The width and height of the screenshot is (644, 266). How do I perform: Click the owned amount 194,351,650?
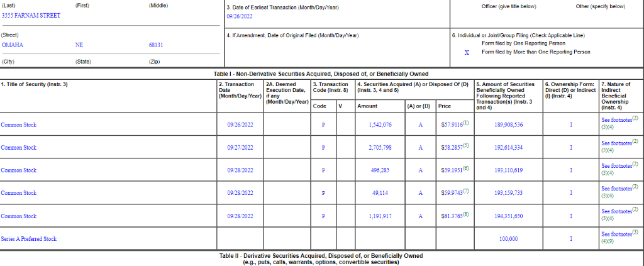(509, 216)
